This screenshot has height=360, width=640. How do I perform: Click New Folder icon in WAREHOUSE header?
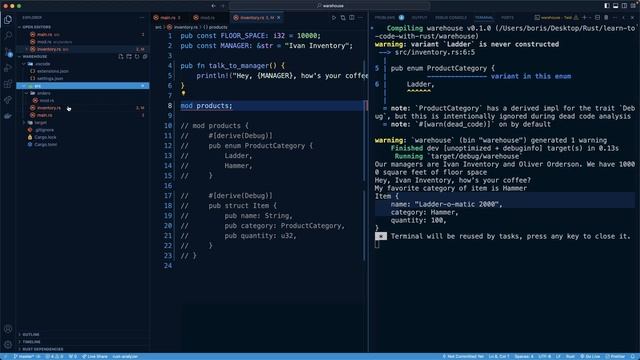[129, 57]
